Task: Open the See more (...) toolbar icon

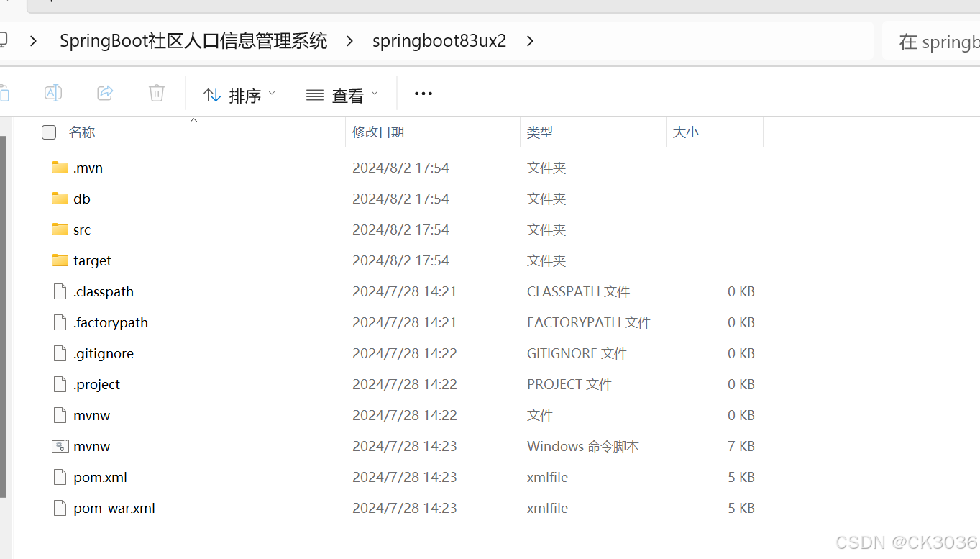Action: (423, 93)
